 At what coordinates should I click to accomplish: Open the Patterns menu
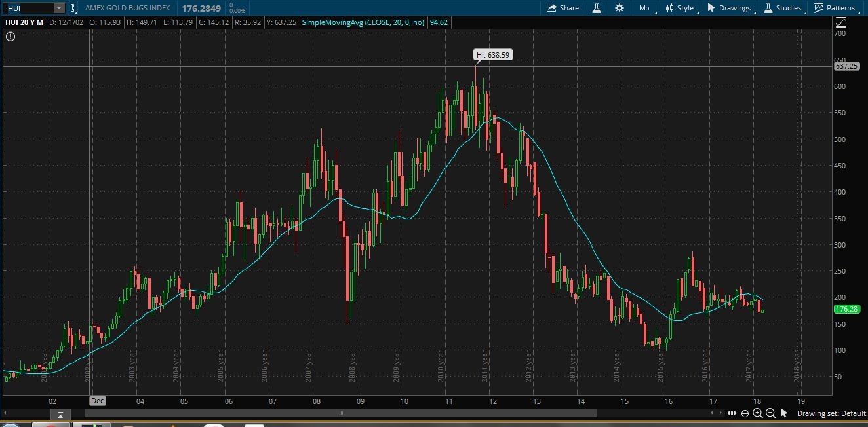(835, 8)
